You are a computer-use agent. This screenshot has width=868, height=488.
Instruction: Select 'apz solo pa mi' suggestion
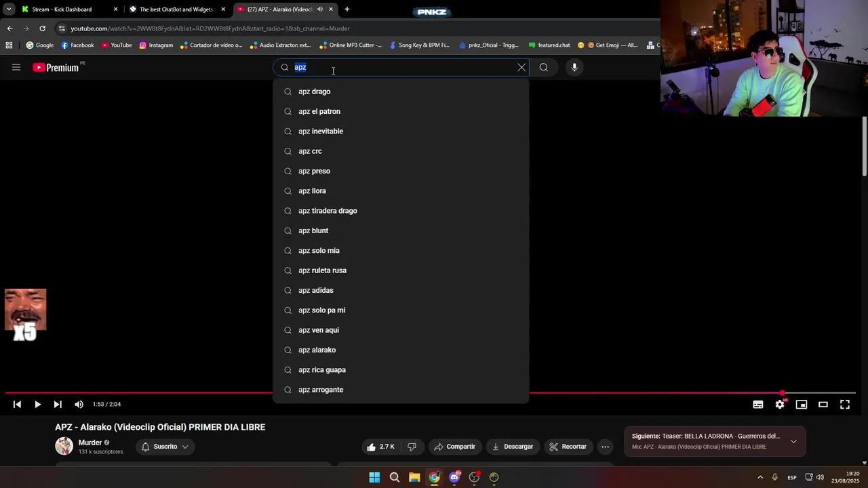coord(401,310)
